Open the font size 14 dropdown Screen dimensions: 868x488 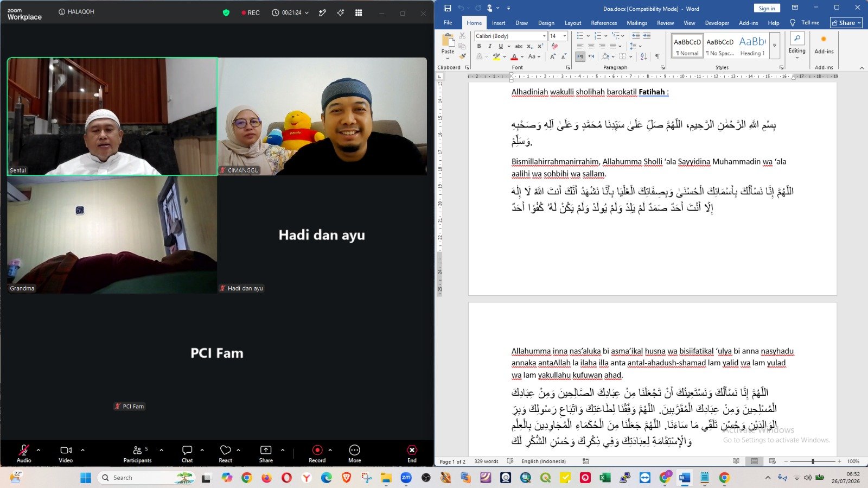click(565, 36)
